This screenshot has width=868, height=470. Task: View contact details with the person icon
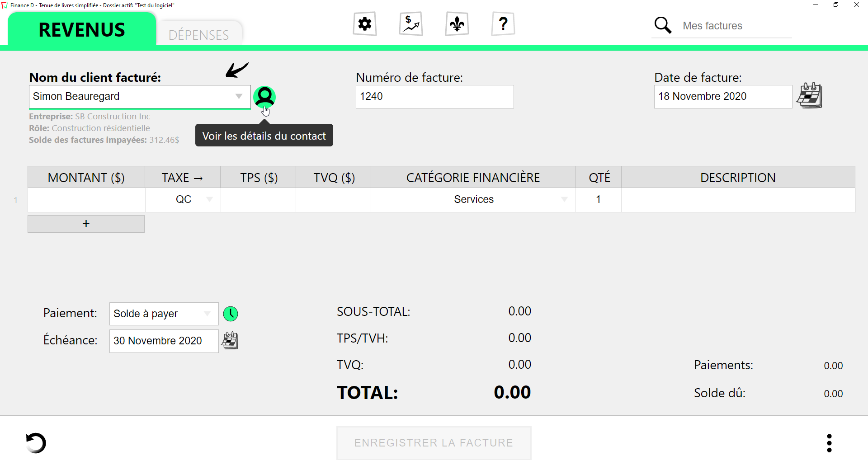tap(264, 96)
